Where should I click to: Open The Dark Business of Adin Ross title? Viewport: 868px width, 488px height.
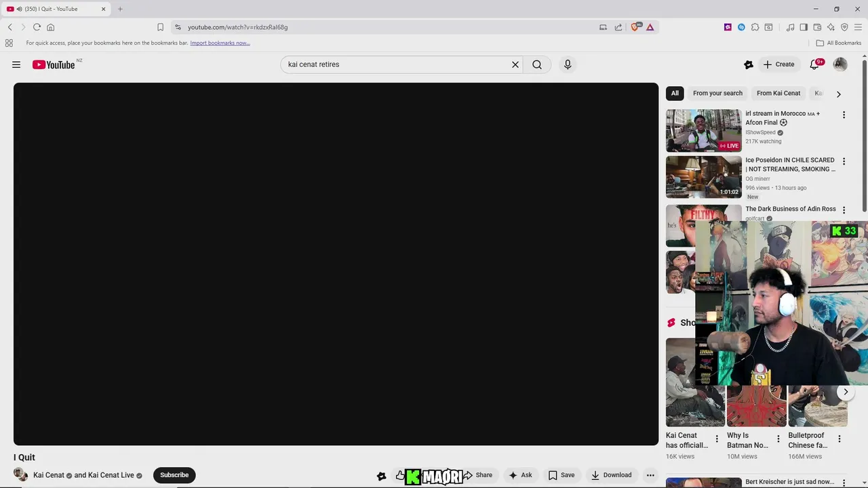coord(791,209)
